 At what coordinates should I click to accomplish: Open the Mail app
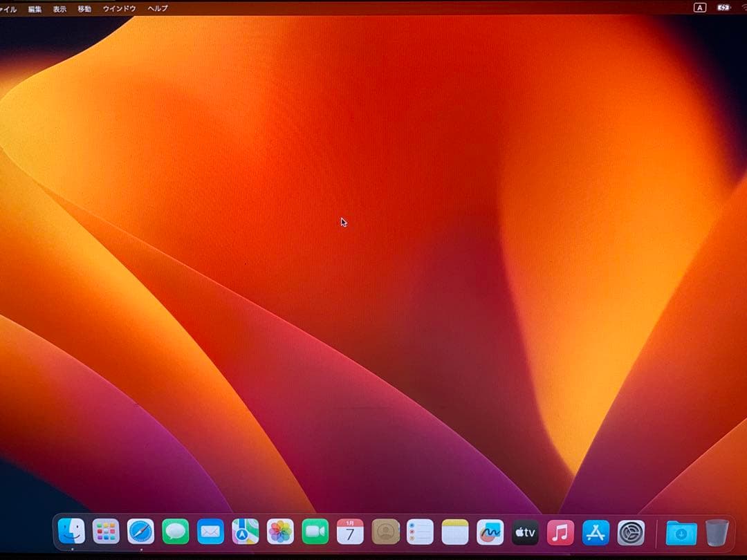(210, 531)
